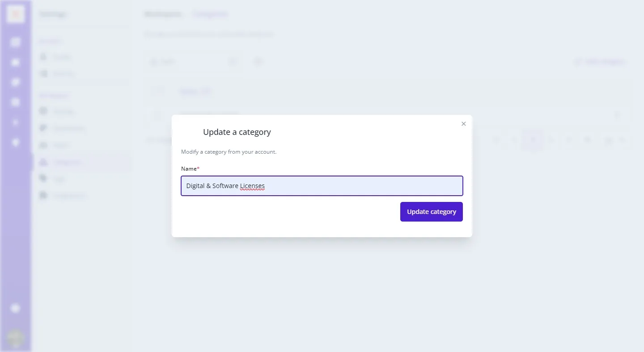Click the highlighted current page in the pagination
The height and width of the screenshot is (352, 644).
pyautogui.click(x=532, y=140)
